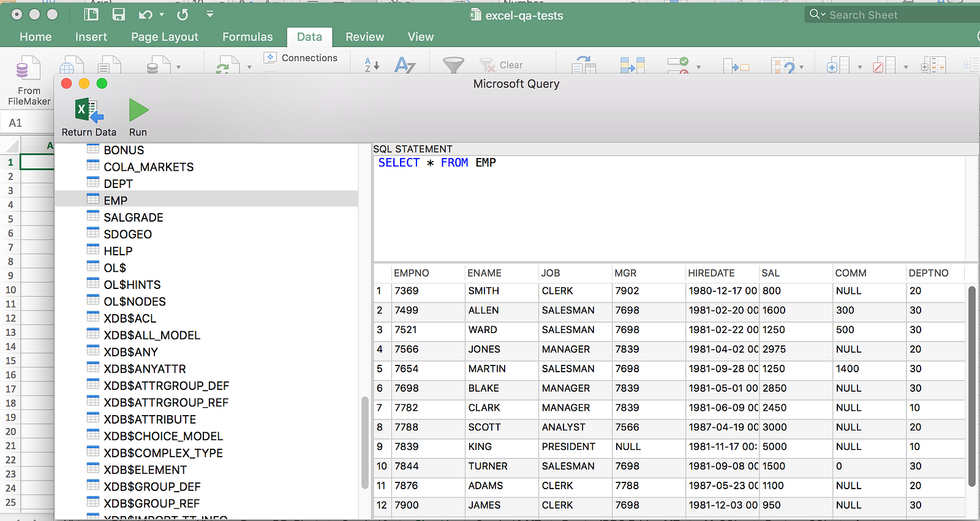Click the results grid vertical scrollbar
Screen dimensions: 980x521
tap(972, 386)
